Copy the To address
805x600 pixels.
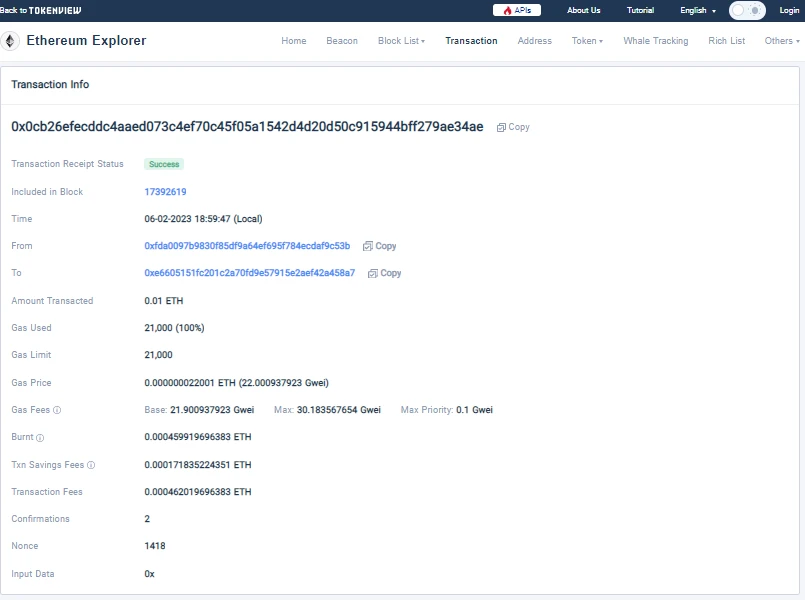click(x=385, y=273)
